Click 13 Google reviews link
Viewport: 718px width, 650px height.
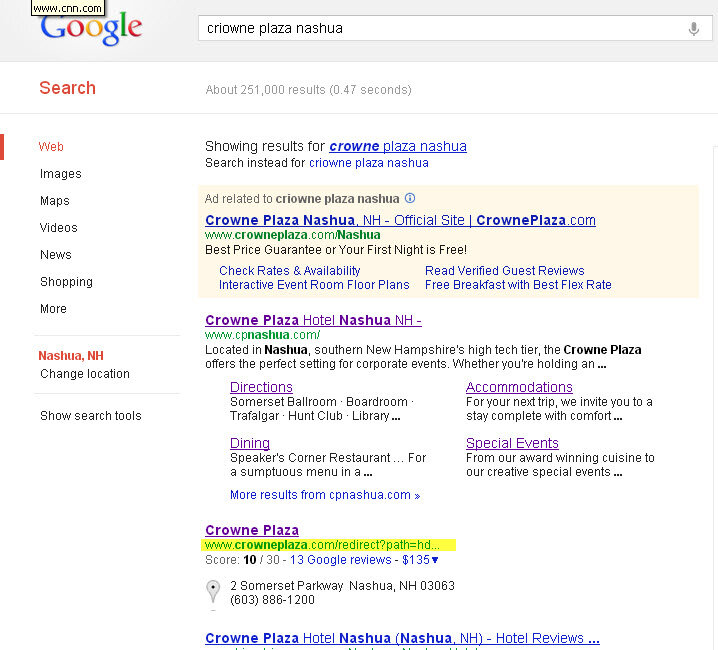340,560
